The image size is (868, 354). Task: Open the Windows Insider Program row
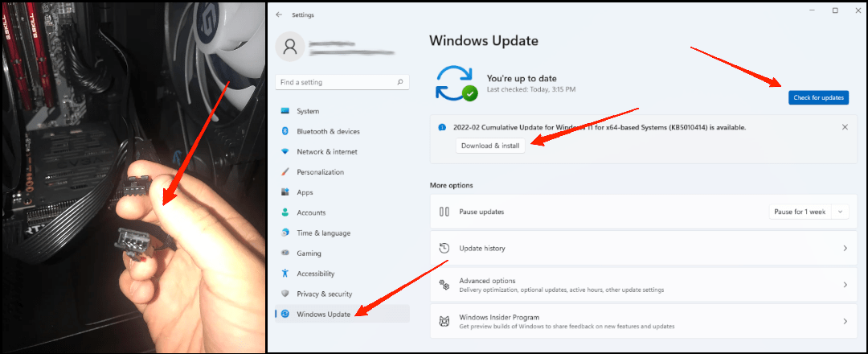coord(643,321)
